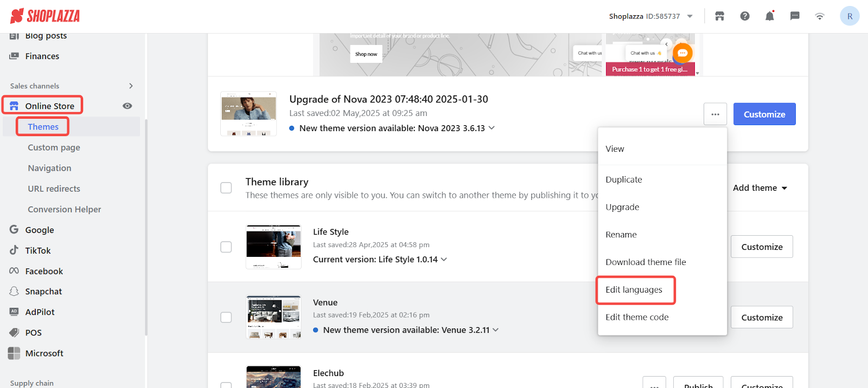The image size is (868, 388).
Task: Click Purchase 1 to get 1 free banner
Action: pos(650,69)
